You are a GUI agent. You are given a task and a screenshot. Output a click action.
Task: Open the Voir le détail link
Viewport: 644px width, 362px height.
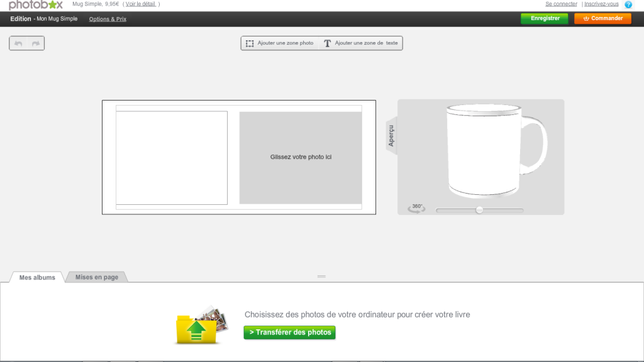click(142, 4)
